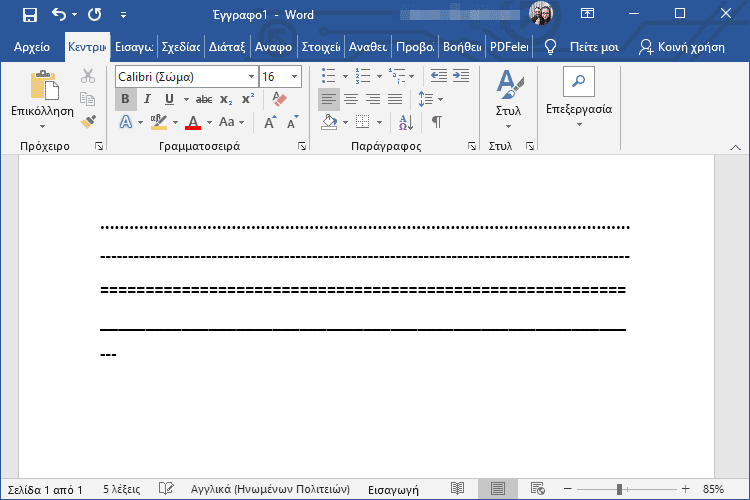Open the Calibri font name dropdown
Image resolution: width=750 pixels, height=500 pixels.
(251, 77)
